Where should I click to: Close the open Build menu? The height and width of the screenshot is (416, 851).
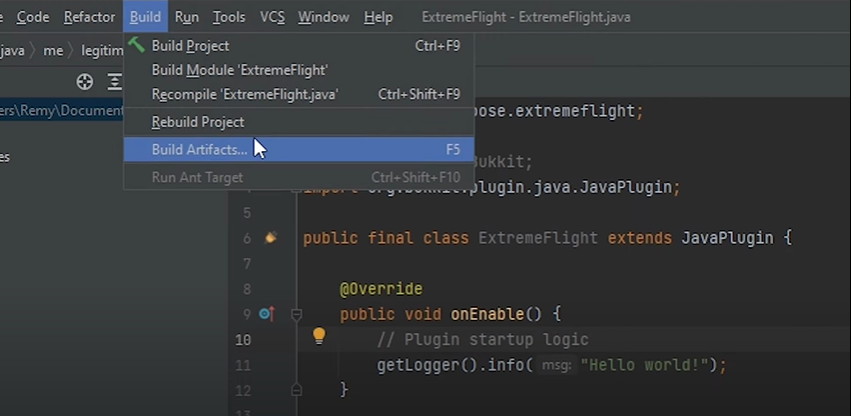[x=145, y=17]
